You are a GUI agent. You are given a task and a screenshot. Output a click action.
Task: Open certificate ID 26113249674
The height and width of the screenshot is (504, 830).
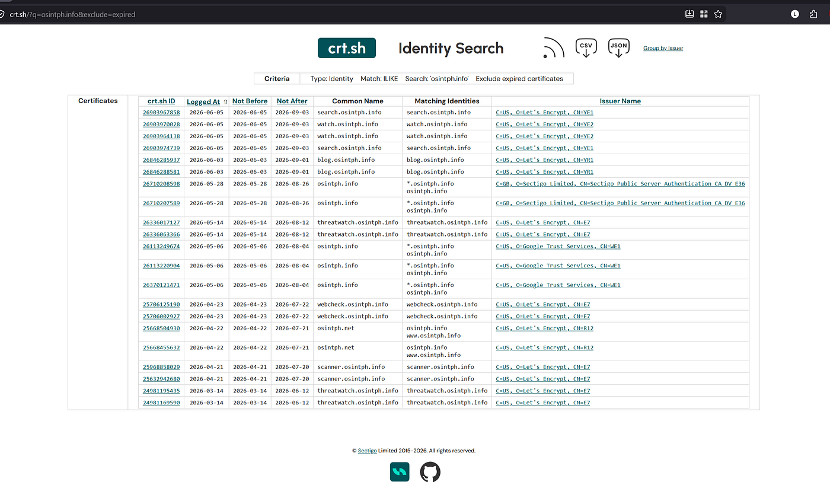point(161,247)
